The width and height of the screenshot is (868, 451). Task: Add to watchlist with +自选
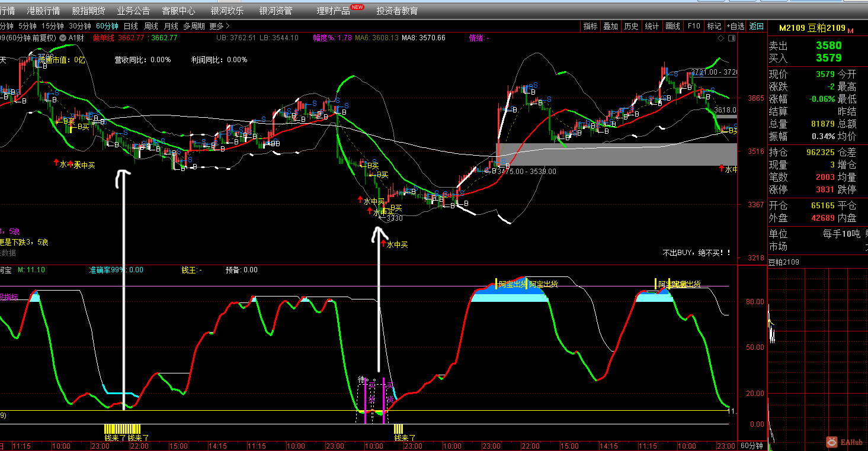pyautogui.click(x=735, y=26)
